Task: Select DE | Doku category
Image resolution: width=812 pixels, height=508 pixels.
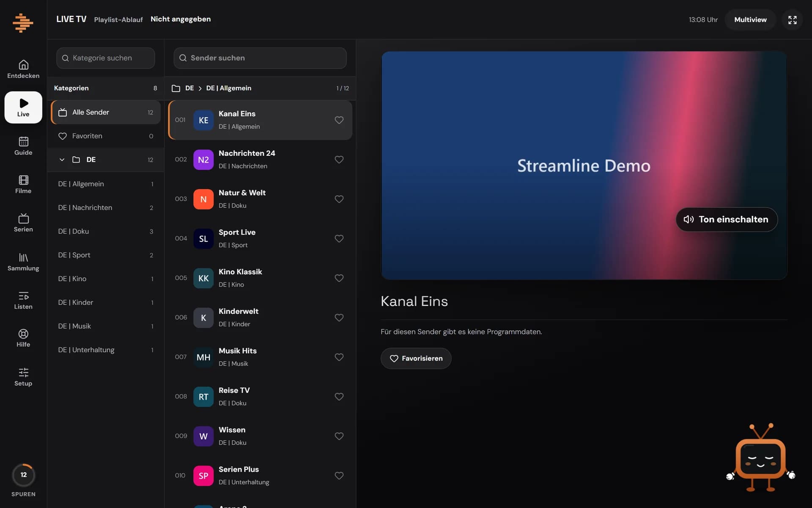Action: pyautogui.click(x=106, y=231)
